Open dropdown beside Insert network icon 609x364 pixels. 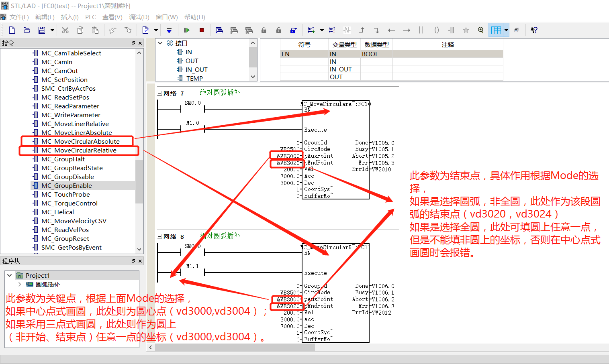point(322,30)
